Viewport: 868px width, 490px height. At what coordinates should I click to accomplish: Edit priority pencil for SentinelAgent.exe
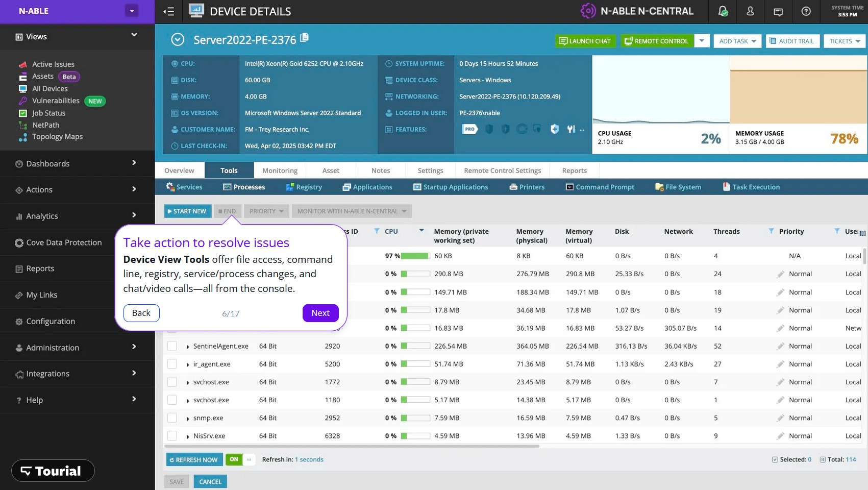tap(780, 347)
